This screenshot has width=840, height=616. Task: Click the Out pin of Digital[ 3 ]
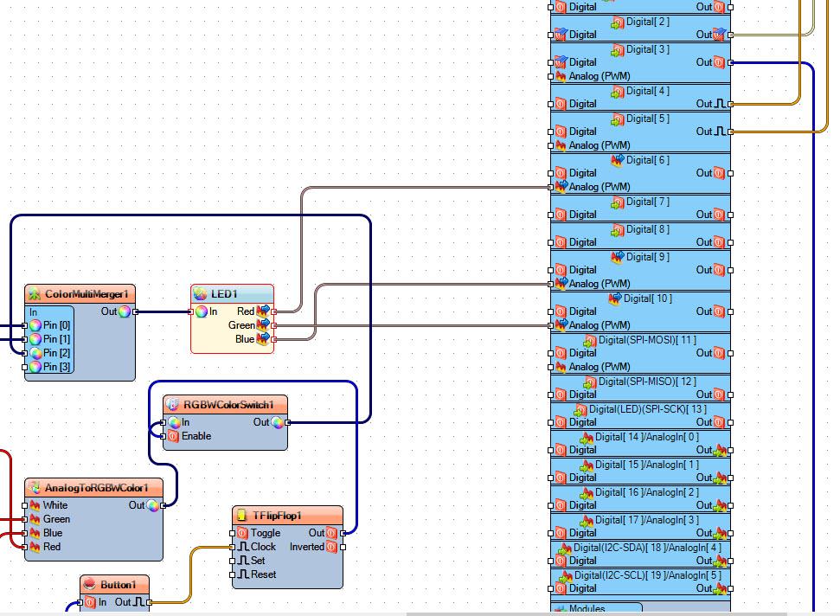coord(731,62)
